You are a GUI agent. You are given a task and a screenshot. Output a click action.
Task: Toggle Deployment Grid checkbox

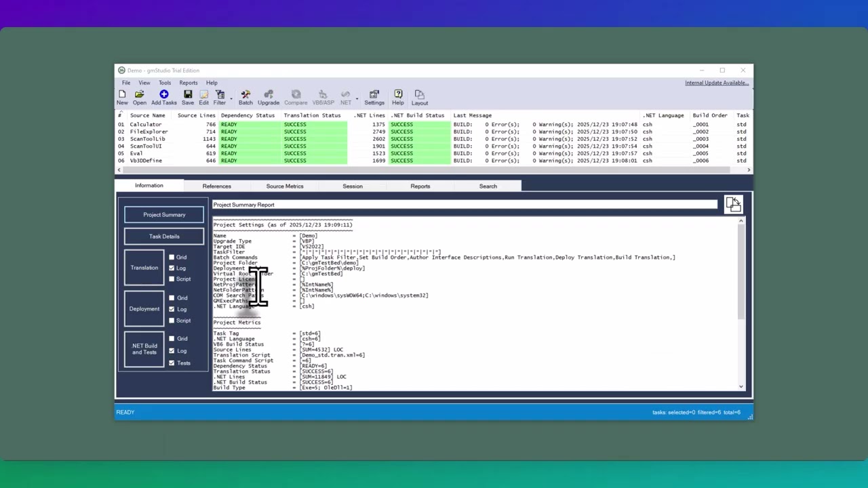(x=172, y=298)
